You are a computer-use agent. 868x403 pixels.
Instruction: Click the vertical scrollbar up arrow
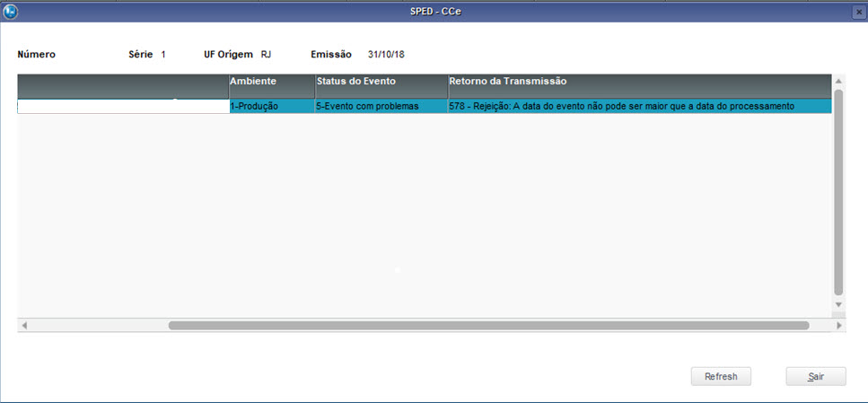(x=839, y=81)
